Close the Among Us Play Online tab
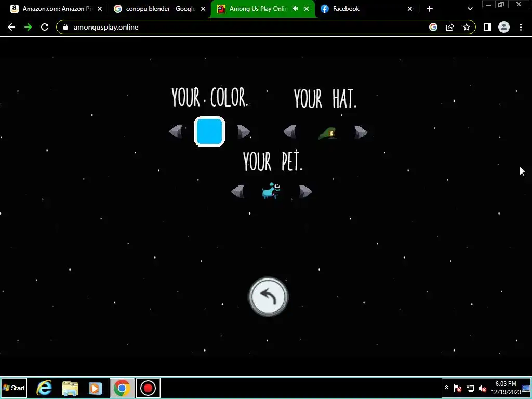The image size is (532, 399). (307, 9)
